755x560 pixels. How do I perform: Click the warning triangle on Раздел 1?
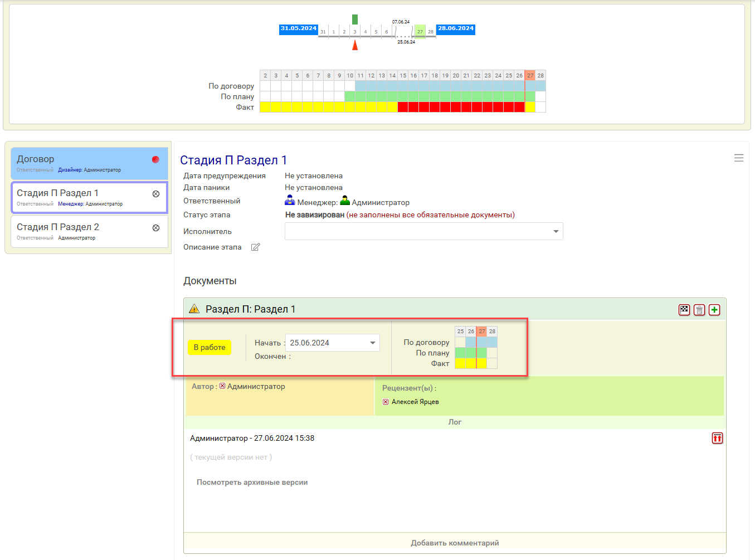[194, 309]
